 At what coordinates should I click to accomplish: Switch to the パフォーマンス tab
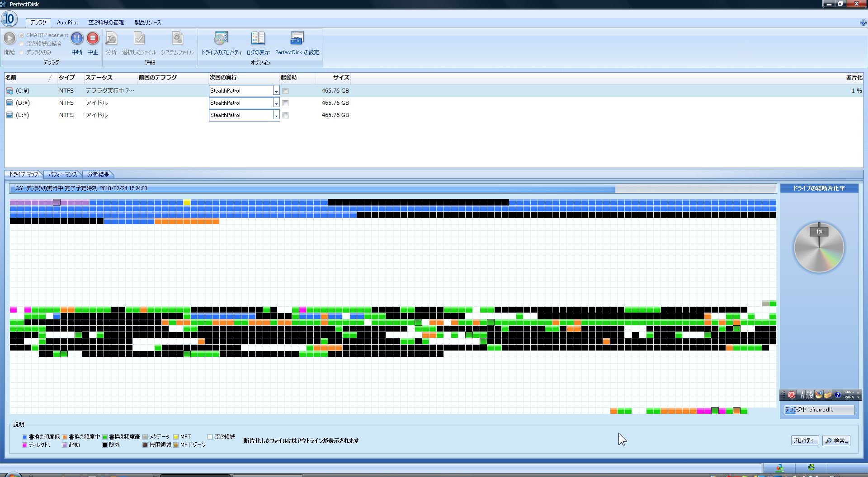click(x=62, y=174)
